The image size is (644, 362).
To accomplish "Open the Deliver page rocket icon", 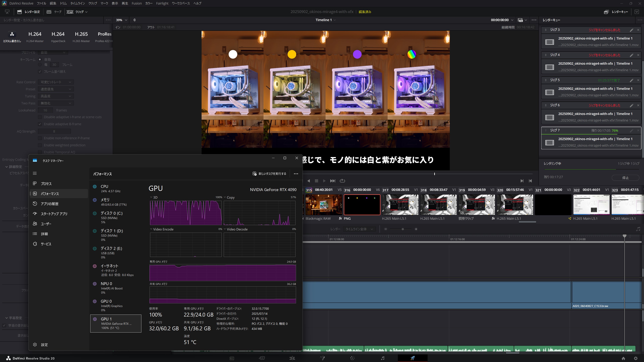I will coord(413,358).
